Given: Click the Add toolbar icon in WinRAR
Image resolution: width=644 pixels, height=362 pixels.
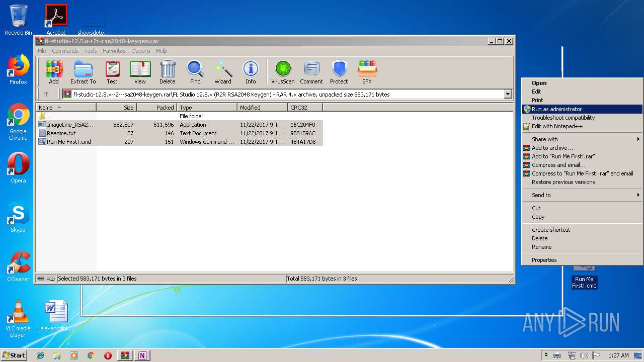Looking at the screenshot, I should click(x=54, y=72).
